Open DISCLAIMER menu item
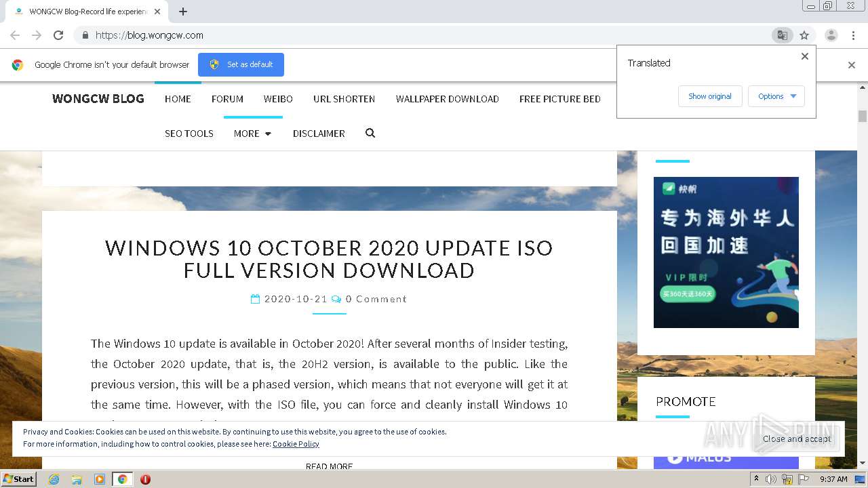The width and height of the screenshot is (868, 488). (x=319, y=134)
